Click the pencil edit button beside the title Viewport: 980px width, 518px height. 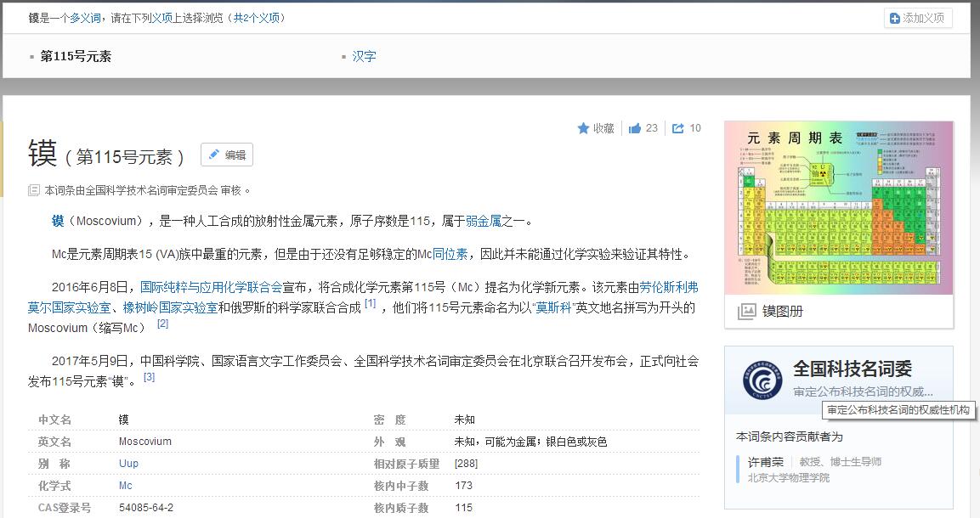227,155
